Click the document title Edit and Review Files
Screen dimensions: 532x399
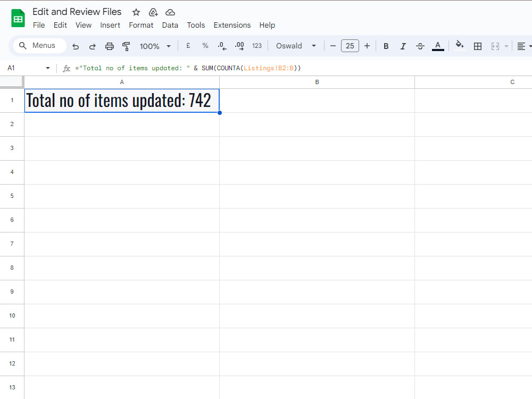(77, 12)
